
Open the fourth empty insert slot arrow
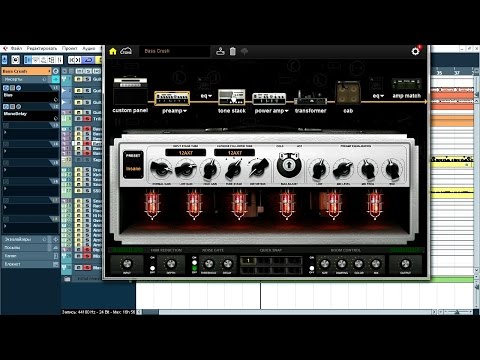tap(5, 151)
